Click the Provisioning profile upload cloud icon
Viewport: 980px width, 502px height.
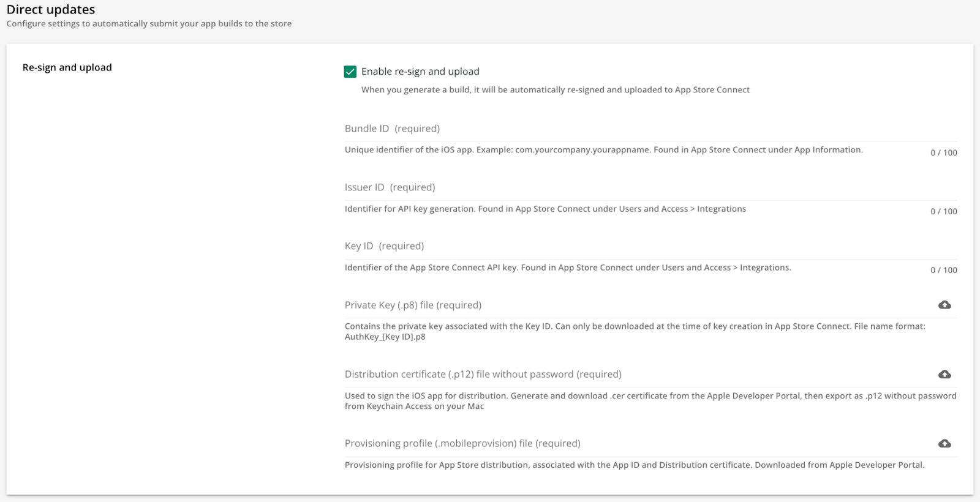(944, 443)
